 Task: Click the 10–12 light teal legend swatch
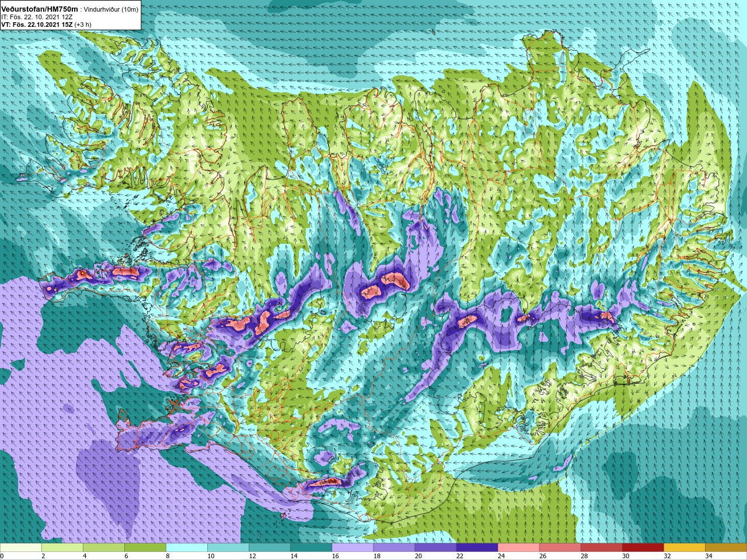coord(228,548)
